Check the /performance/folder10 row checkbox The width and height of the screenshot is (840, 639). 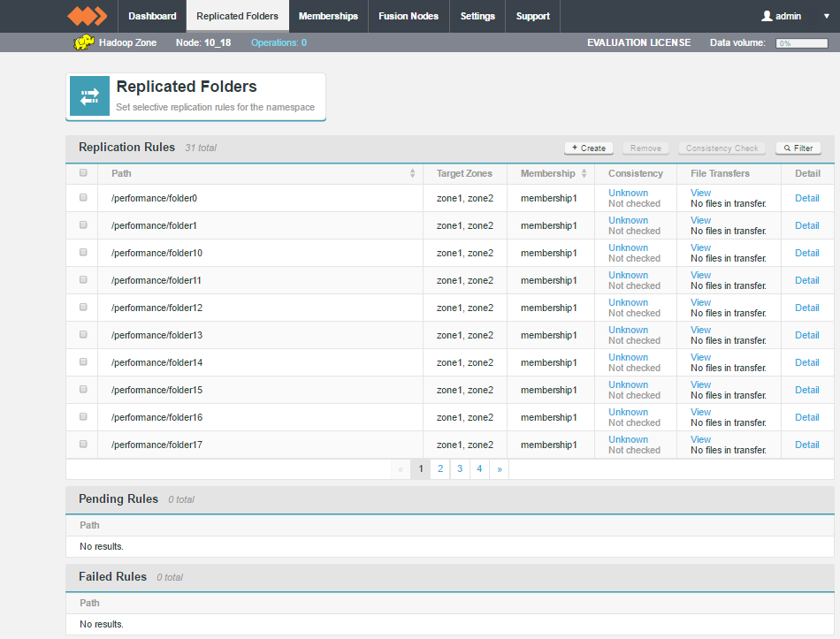point(83,252)
